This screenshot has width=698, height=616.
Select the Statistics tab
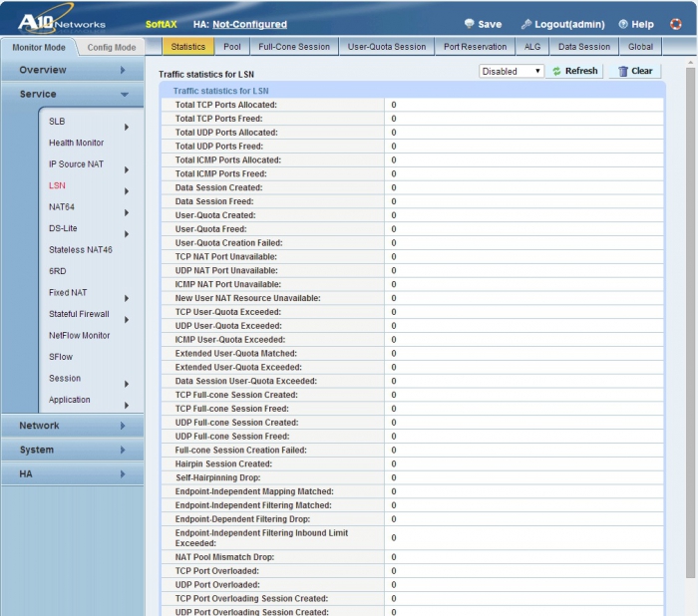(188, 47)
